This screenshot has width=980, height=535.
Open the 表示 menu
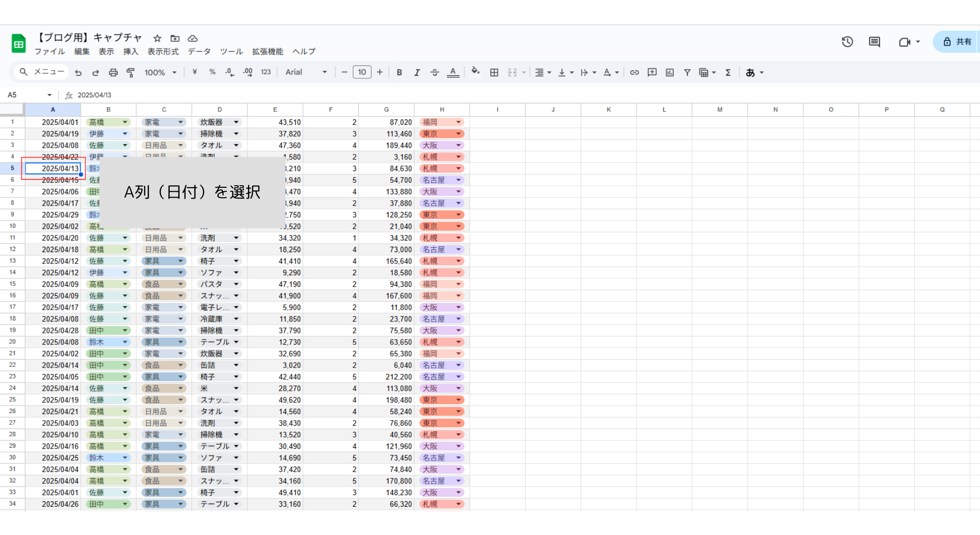(106, 52)
